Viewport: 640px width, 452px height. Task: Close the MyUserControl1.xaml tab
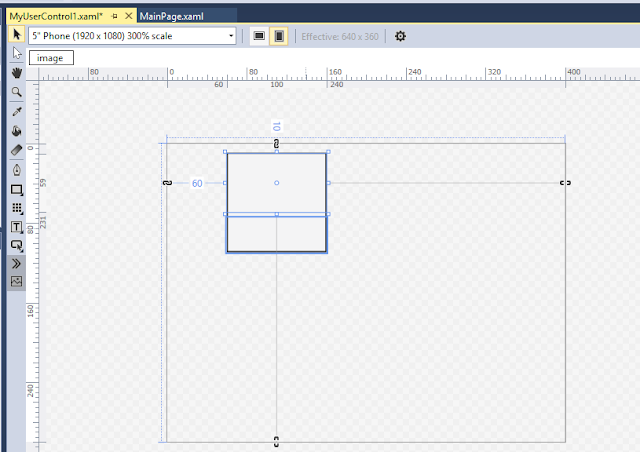[129, 16]
